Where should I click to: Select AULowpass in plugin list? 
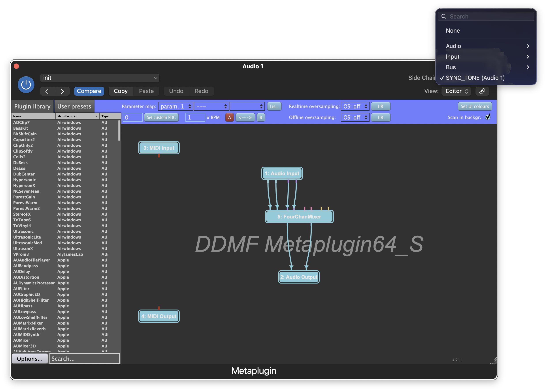pyautogui.click(x=65, y=312)
